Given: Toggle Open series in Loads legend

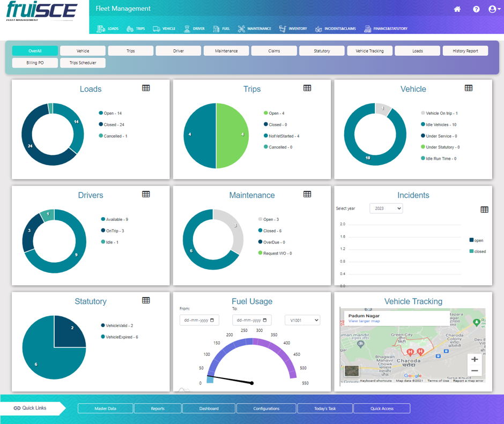Looking at the screenshot, I should tap(110, 113).
